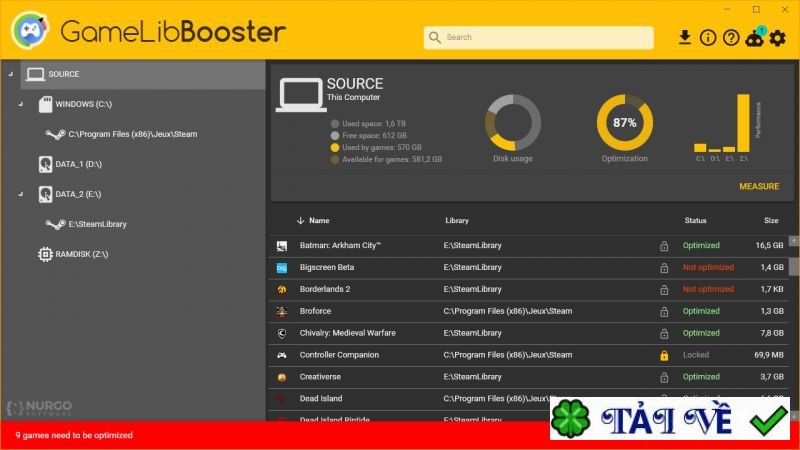Click the game list scrollbar thumb
The width and height of the screenshot is (800, 450).
794,266
